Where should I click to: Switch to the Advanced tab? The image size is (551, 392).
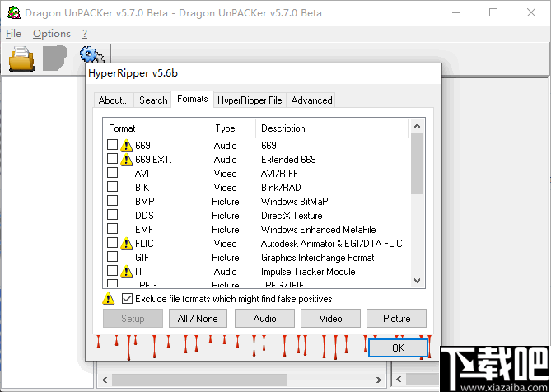click(311, 100)
